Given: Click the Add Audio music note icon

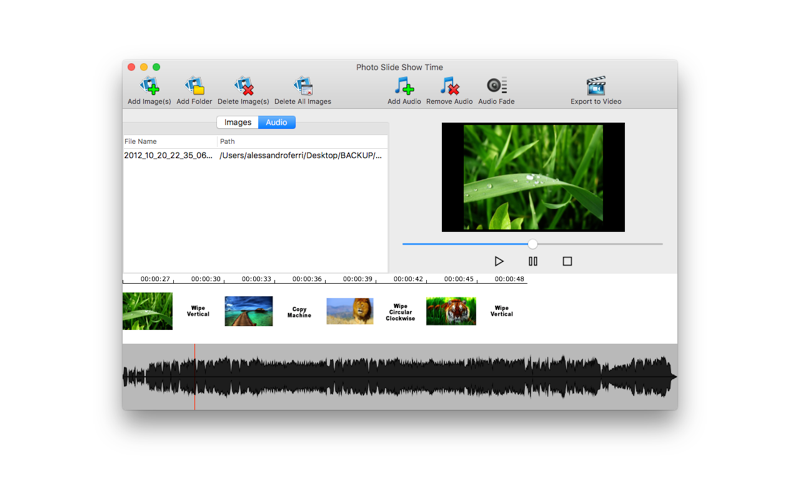Looking at the screenshot, I should click(x=403, y=87).
